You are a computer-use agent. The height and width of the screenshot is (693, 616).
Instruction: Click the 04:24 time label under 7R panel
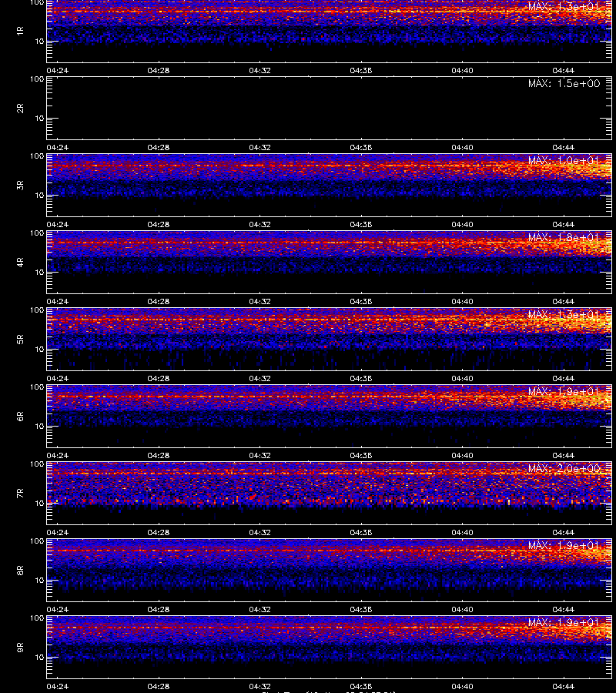tap(58, 533)
